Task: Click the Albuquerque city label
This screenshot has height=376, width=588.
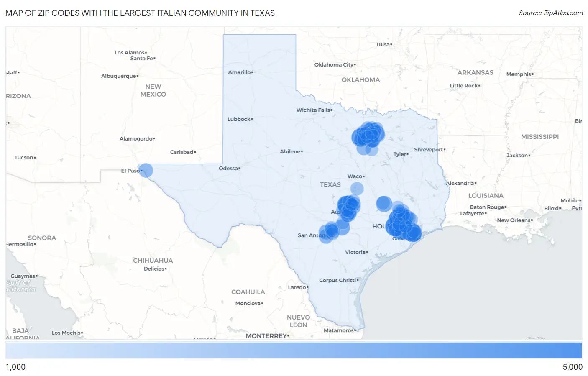Action: [x=119, y=76]
